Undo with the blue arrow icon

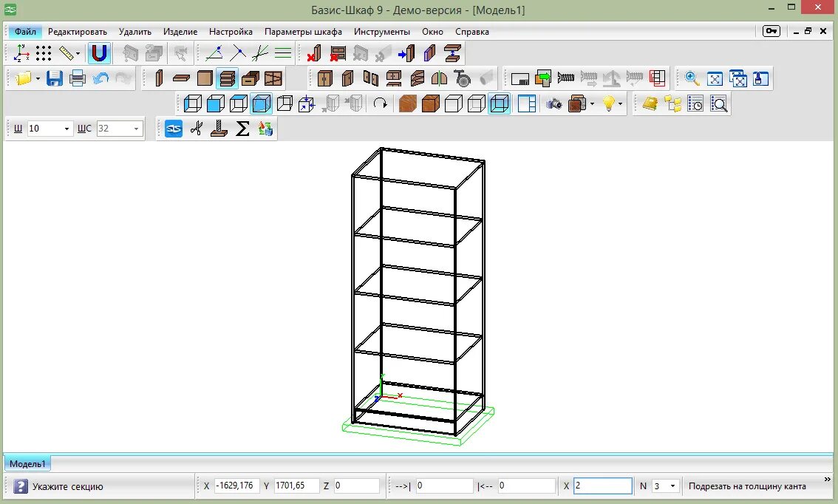[101, 78]
